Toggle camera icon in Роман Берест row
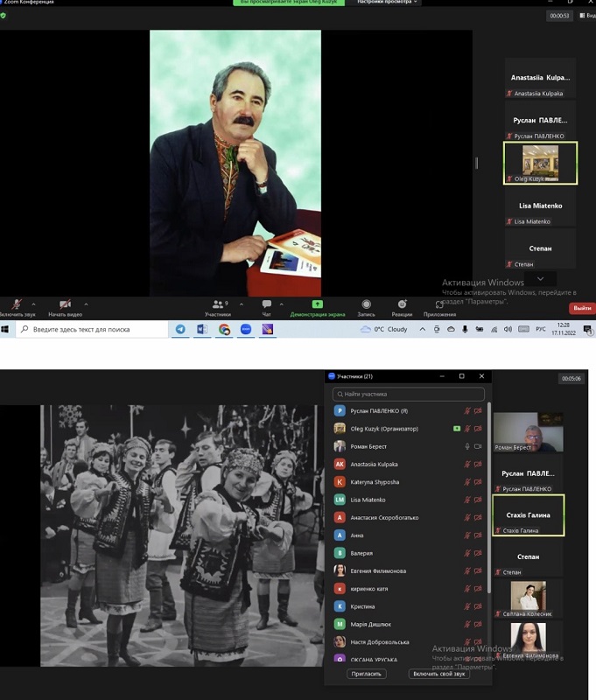 pos(478,446)
